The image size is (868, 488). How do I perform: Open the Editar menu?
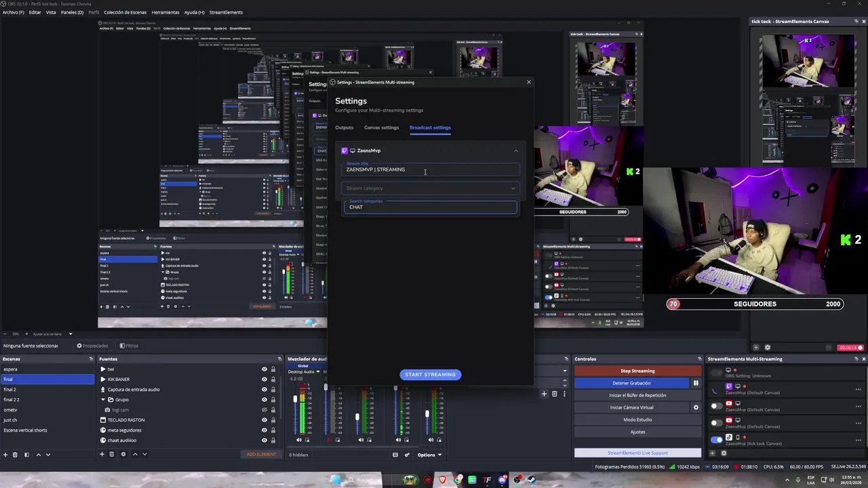click(x=35, y=12)
